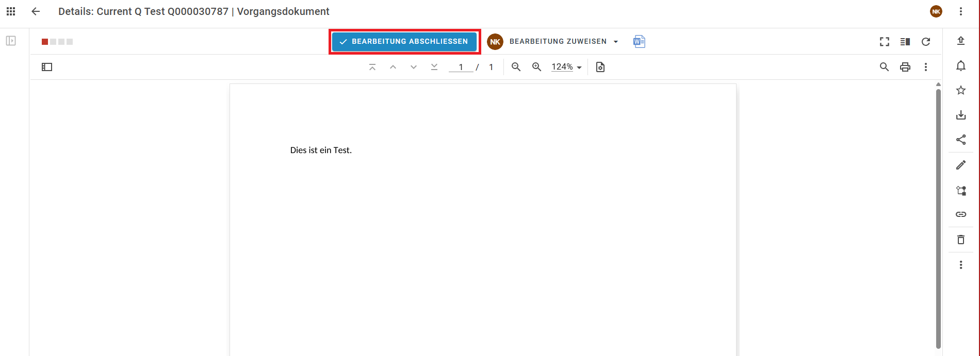The image size is (980, 356).
Task: Click the red status progress indicator
Action: tap(45, 42)
